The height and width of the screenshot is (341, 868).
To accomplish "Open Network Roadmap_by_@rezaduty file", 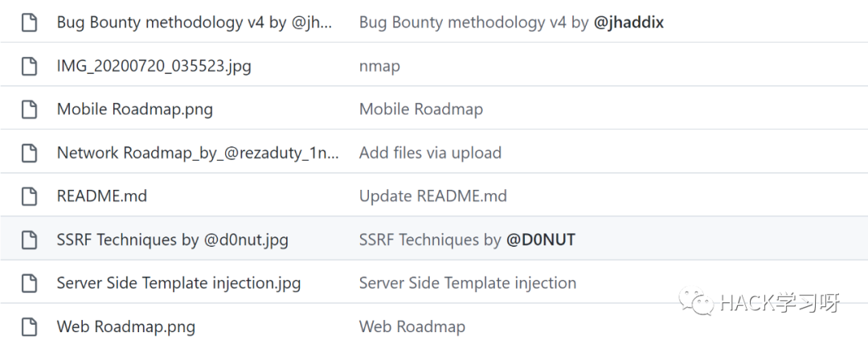I will [199, 153].
